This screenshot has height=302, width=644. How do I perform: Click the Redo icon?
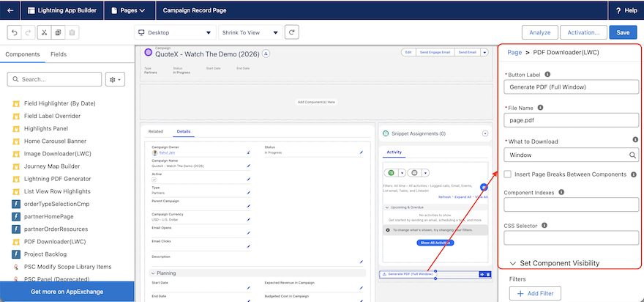tap(28, 32)
